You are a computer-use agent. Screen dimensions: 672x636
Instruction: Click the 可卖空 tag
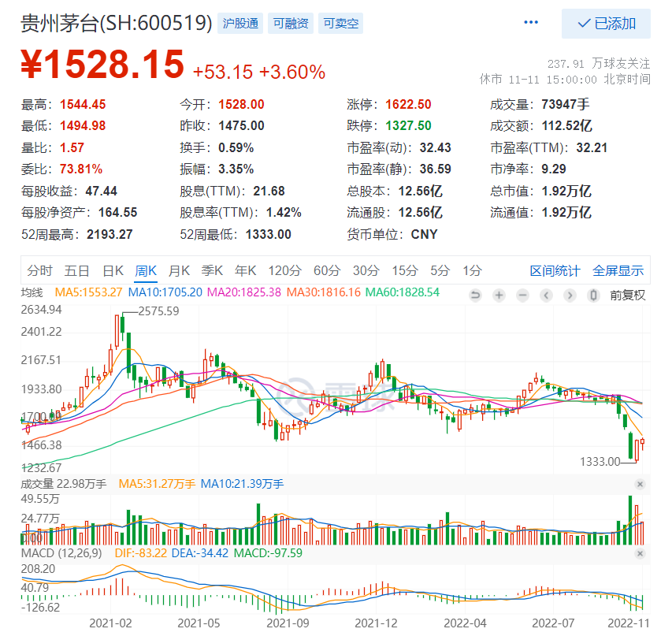[x=340, y=23]
